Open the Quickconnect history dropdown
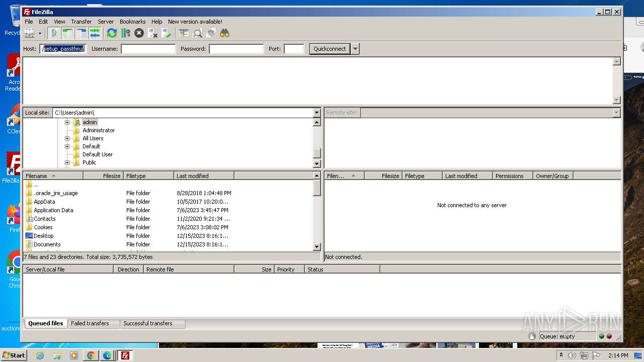Viewport: 644px width, 362px height. [x=355, y=49]
